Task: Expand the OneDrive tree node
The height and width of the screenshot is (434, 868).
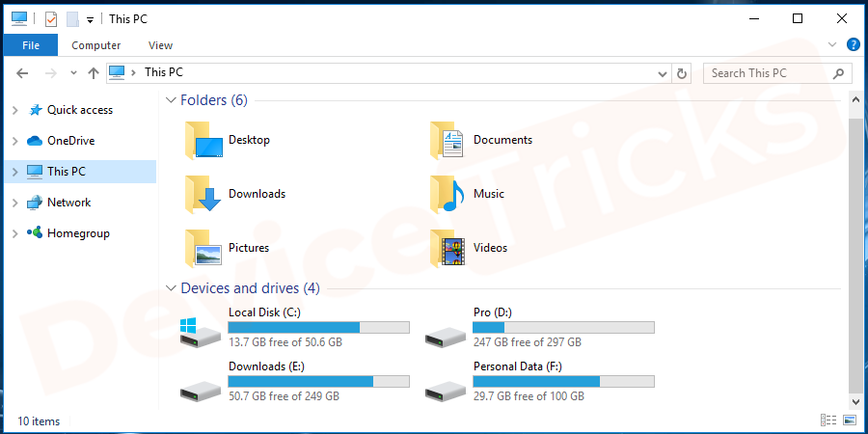Action: point(14,141)
